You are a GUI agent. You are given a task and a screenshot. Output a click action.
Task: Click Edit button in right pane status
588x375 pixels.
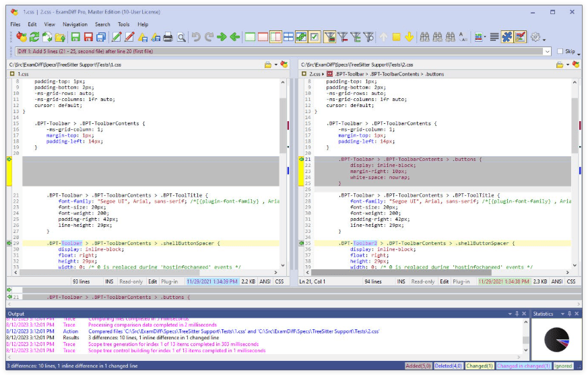point(445,281)
